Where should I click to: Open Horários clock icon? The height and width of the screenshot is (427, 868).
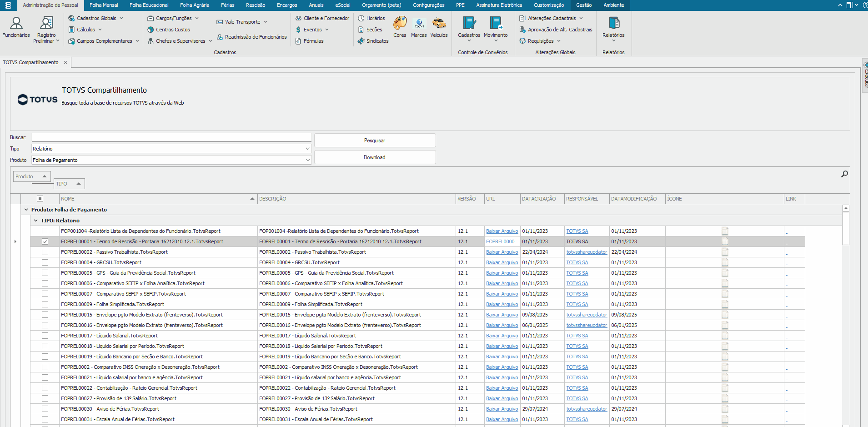tap(361, 18)
